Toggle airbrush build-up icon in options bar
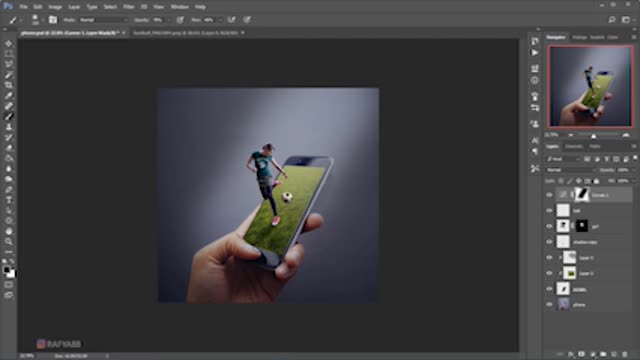This screenshot has height=360, width=640. pyautogui.click(x=231, y=20)
